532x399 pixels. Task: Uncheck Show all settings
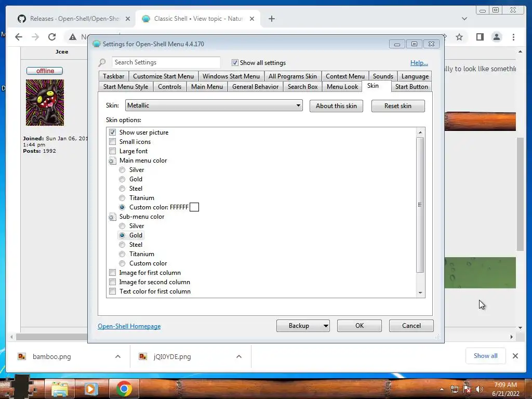(235, 62)
